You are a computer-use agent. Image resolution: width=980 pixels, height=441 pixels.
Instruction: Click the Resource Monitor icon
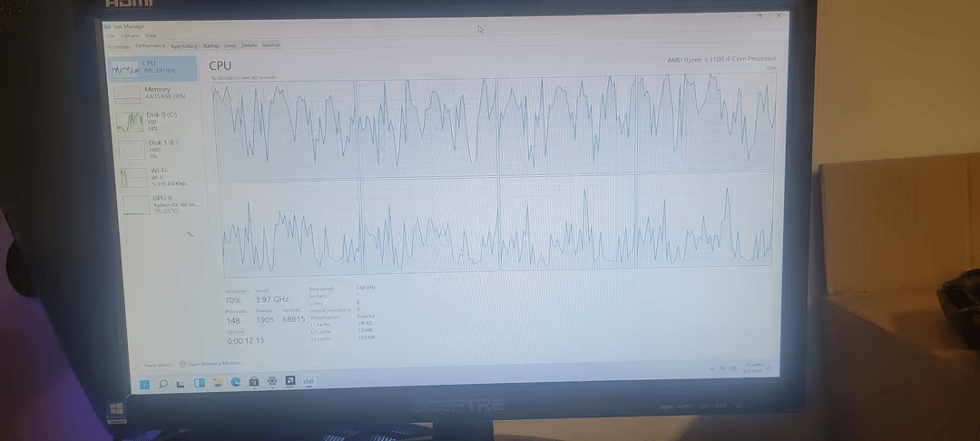tap(181, 364)
